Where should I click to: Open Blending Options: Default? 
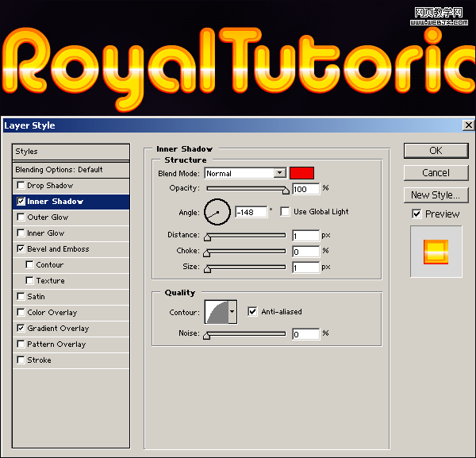click(71, 170)
